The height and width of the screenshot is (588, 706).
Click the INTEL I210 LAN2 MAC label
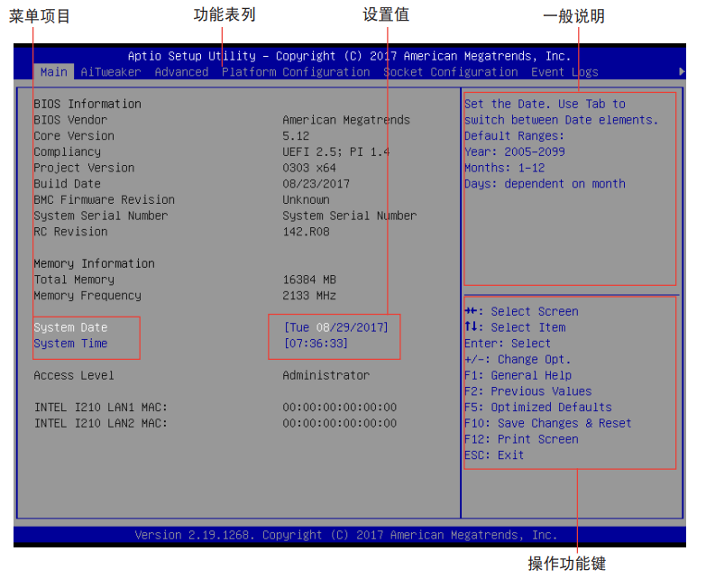(101, 424)
